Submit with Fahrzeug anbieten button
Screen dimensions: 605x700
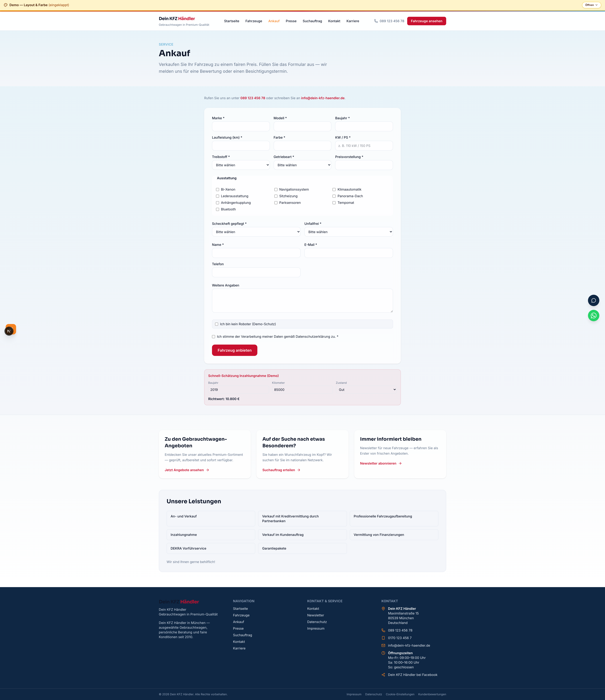[x=235, y=350]
